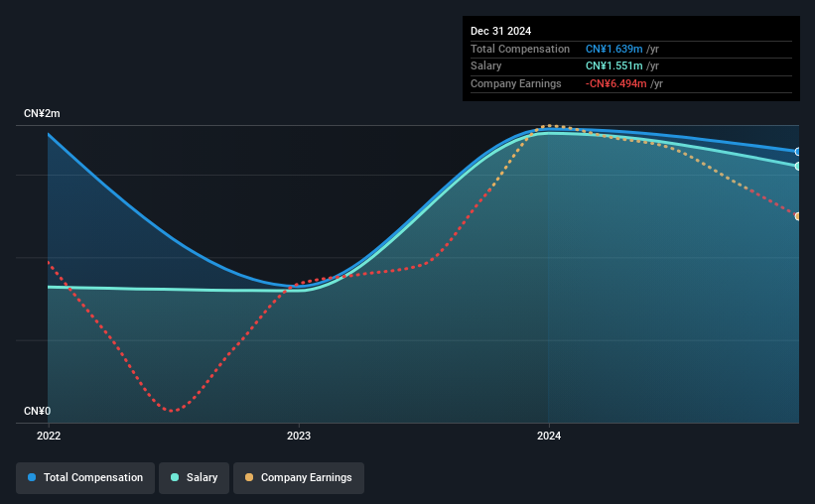Viewport: 815px width, 504px height.
Task: Toggle the Company Earnings legend button
Action: (x=299, y=477)
